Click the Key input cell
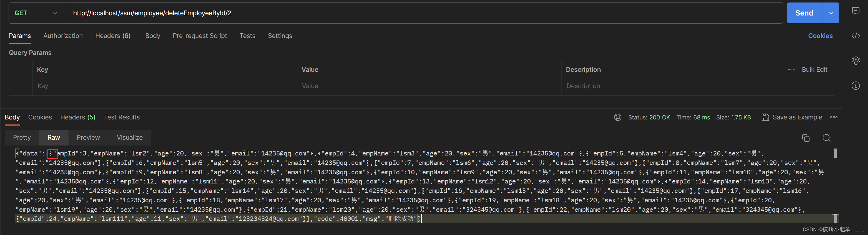Screen dimensions: 868x235 pyautogui.click(x=165, y=86)
